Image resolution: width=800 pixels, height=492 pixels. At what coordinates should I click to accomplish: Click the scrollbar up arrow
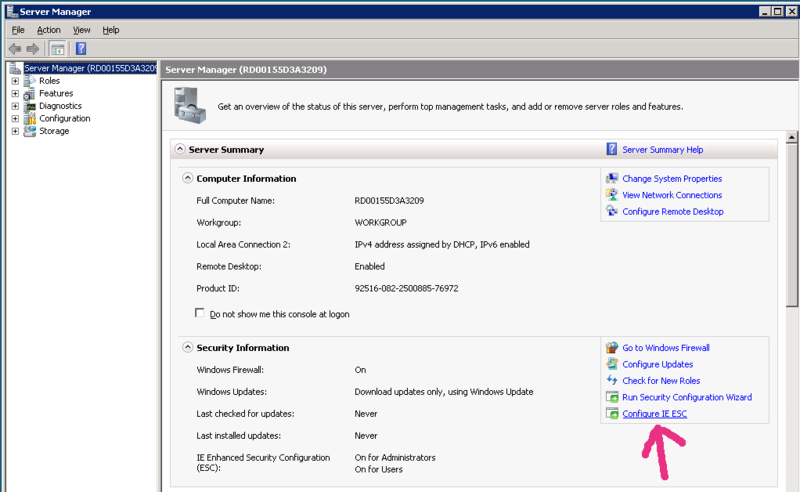pyautogui.click(x=792, y=137)
